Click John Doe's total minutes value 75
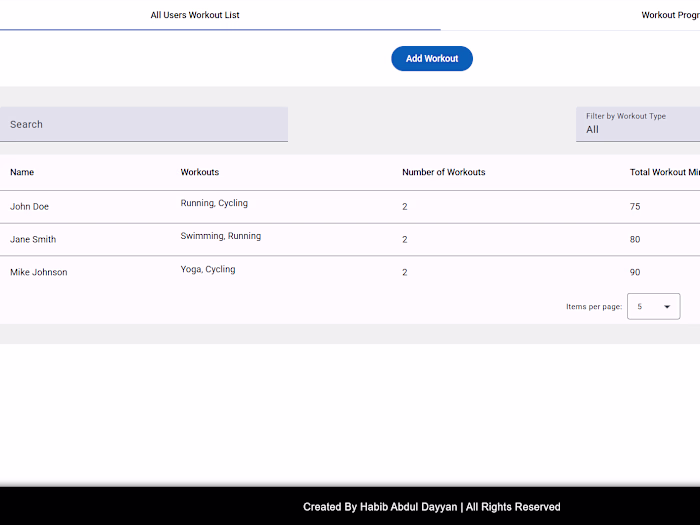This screenshot has height=525, width=700. click(635, 206)
